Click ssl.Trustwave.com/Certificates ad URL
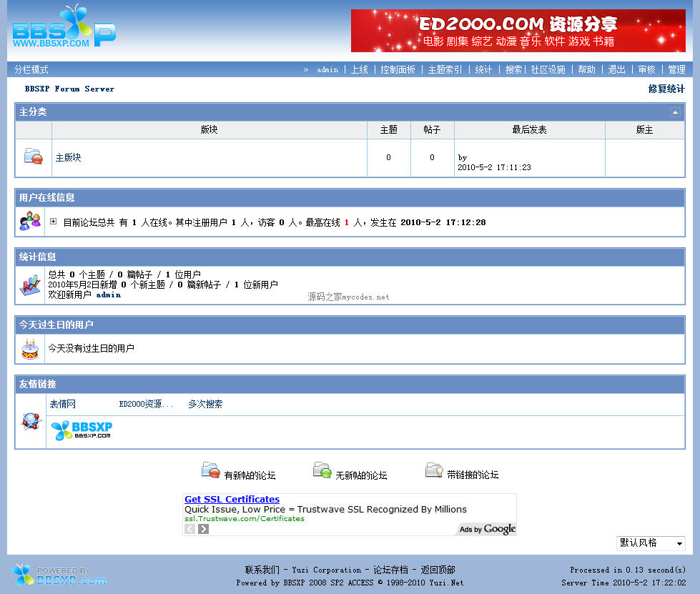 (245, 518)
